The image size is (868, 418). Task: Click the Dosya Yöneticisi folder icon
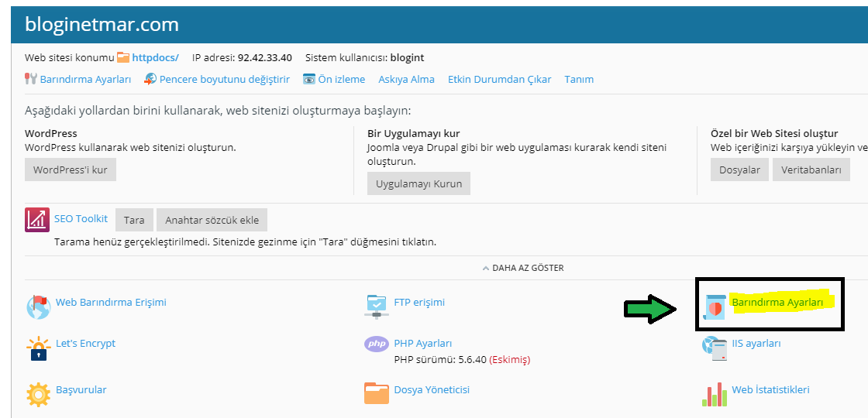pos(377,393)
